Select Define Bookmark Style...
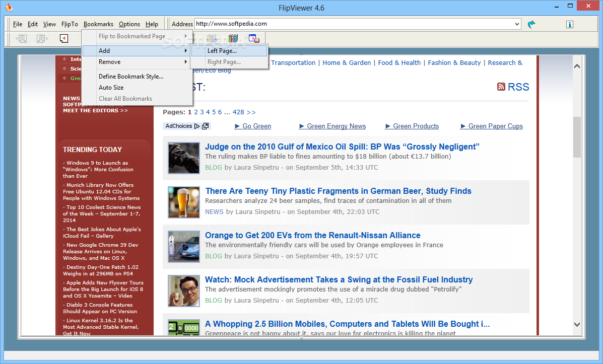Screen dimensions: 603x364 pos(138,77)
